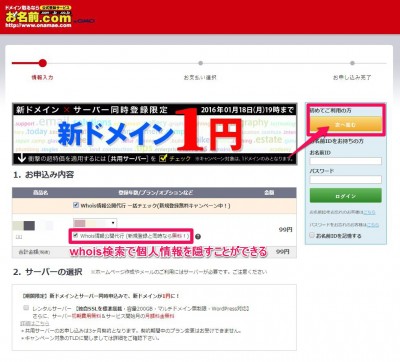Enable the レンタルサーバー checkbox
Screen dimensions: 400x362
click(26, 308)
